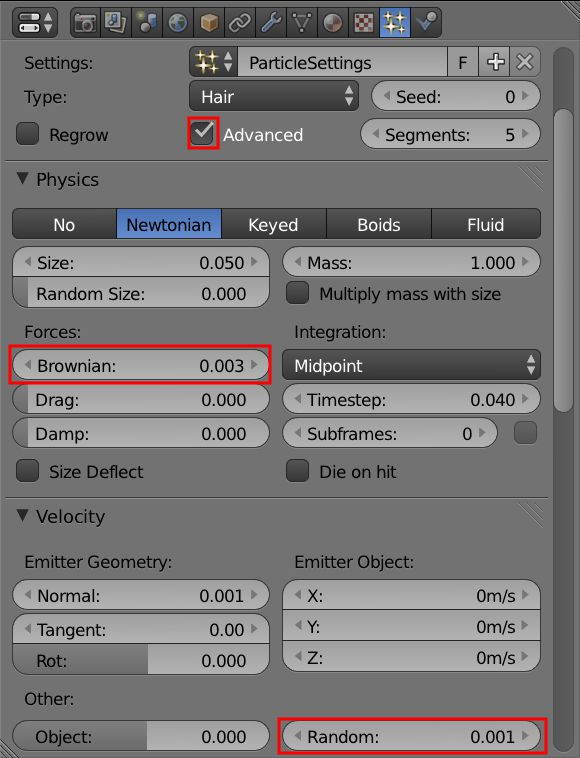The image size is (580, 758).
Task: Open the Object properties cube icon
Action: [209, 23]
